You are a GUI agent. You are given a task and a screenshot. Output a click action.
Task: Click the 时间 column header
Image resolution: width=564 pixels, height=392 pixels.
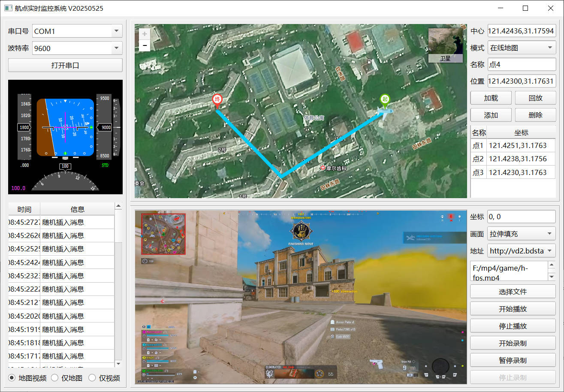click(24, 209)
